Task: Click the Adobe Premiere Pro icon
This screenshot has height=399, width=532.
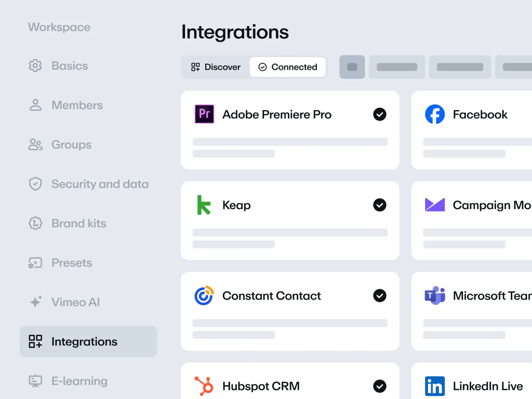Action: coord(204,114)
